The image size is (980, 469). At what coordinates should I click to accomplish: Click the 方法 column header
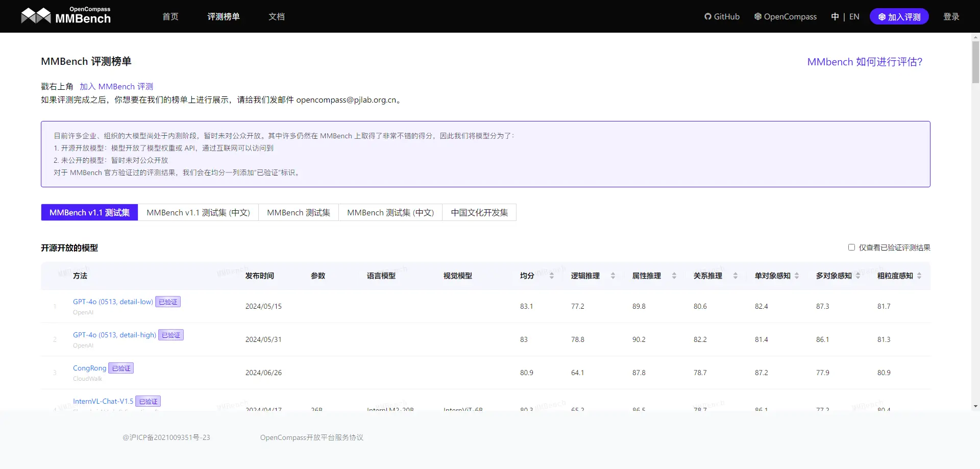coord(80,276)
